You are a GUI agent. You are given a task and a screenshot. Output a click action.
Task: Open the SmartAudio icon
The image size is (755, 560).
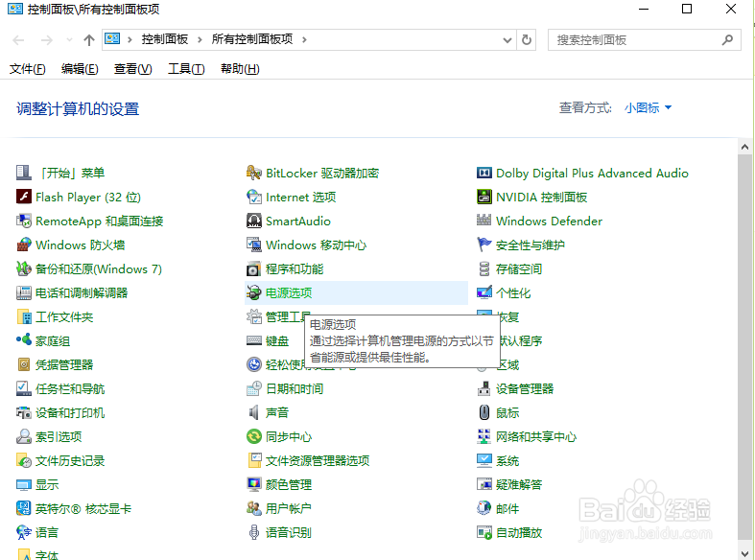pos(254,221)
